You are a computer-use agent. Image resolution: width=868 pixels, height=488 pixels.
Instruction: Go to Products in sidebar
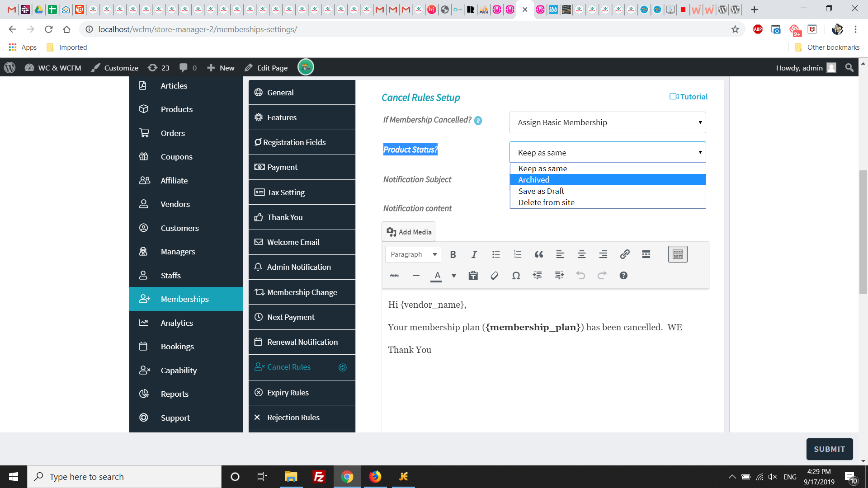186,109
